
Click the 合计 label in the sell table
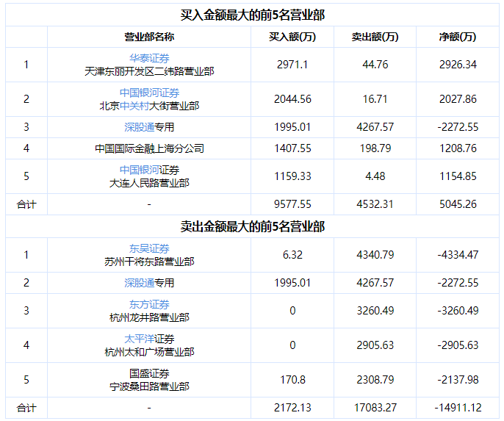point(26,408)
